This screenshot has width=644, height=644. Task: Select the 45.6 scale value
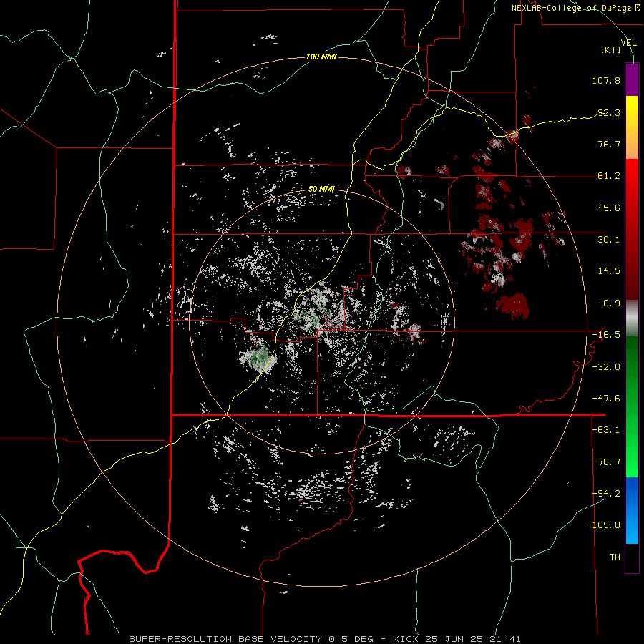609,208
